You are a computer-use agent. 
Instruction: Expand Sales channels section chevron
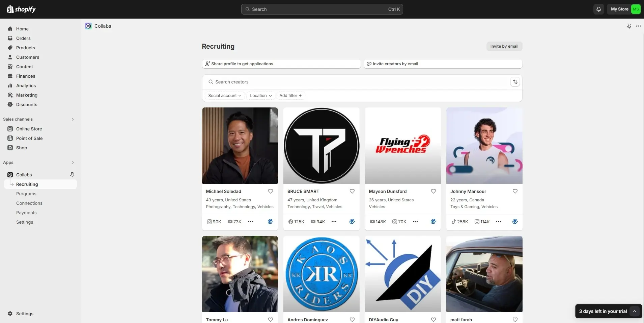pos(73,119)
